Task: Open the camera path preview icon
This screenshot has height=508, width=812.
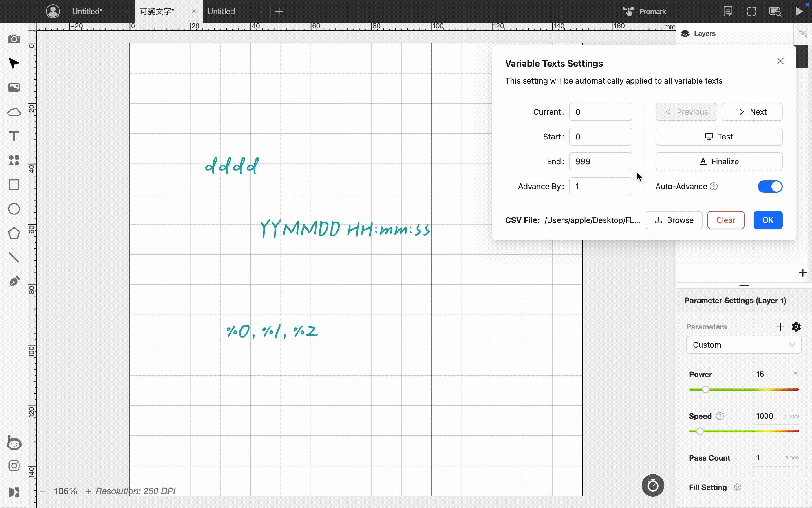Action: pos(775,11)
